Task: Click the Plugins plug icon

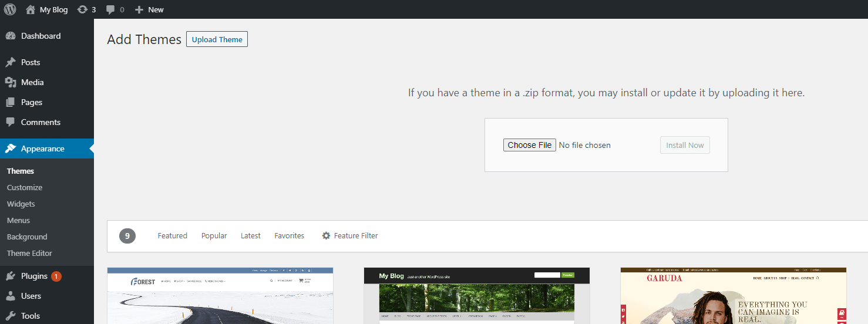Action: 11,276
